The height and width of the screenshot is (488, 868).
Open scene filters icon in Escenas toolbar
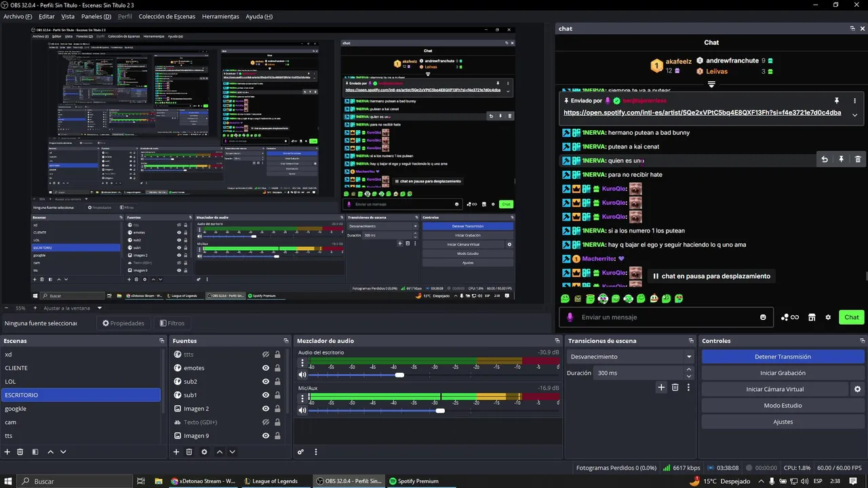click(x=35, y=452)
